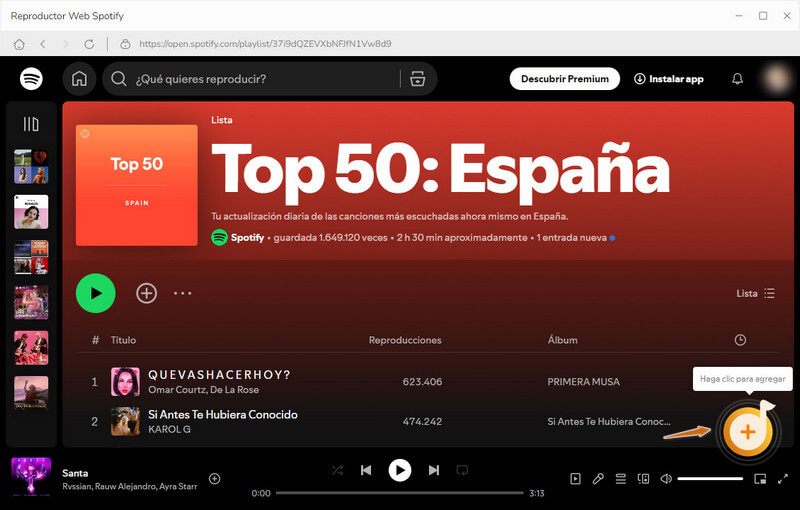
Task: Toggle shuffle playback
Action: pyautogui.click(x=337, y=470)
